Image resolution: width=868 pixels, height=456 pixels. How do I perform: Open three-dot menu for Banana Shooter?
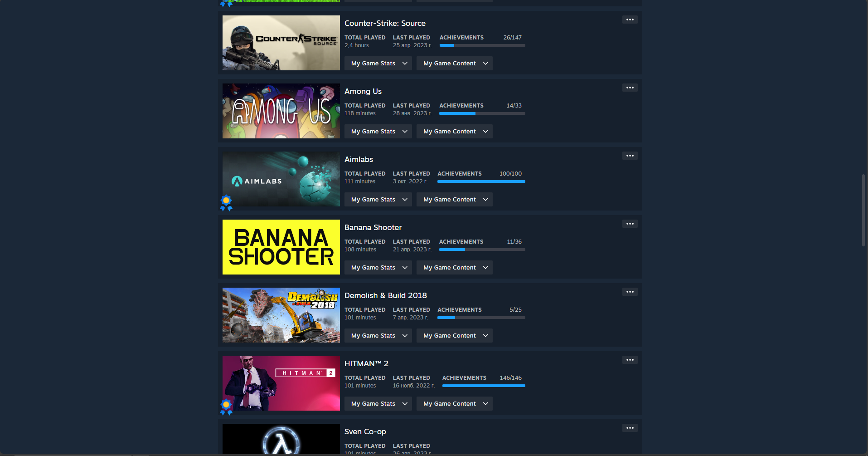point(630,224)
